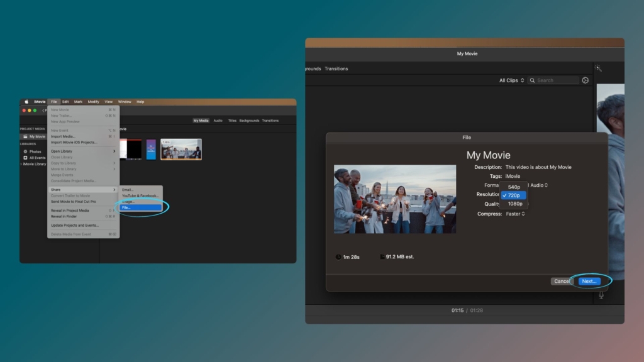Screen dimensions: 644x362
Task: Click the search magnifier icon
Action: coord(532,80)
